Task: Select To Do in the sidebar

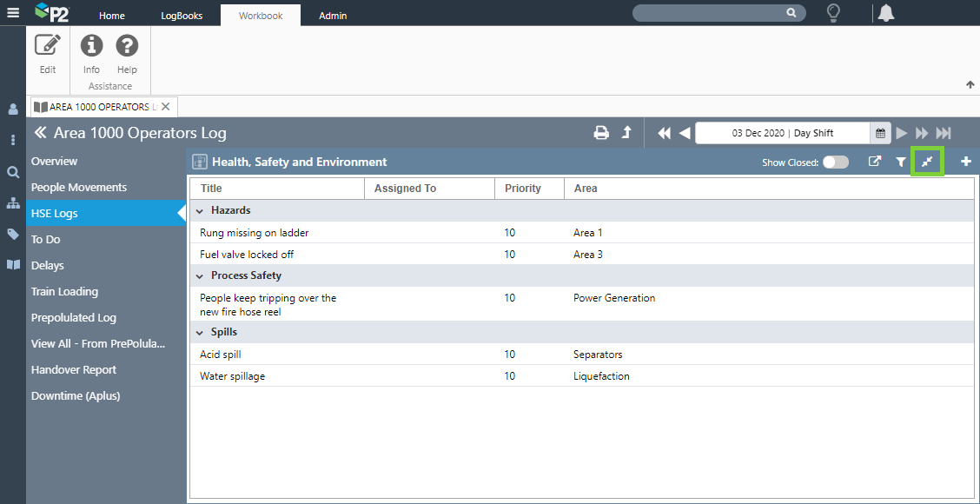Action: [46, 239]
